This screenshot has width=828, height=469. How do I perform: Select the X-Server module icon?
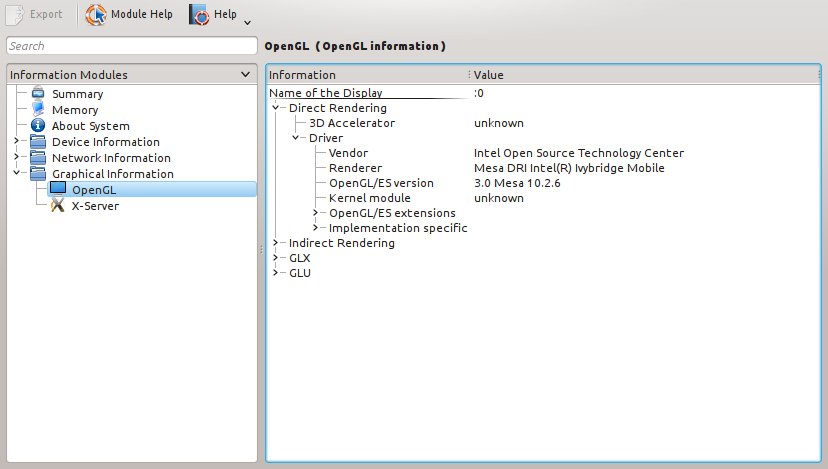click(x=58, y=206)
